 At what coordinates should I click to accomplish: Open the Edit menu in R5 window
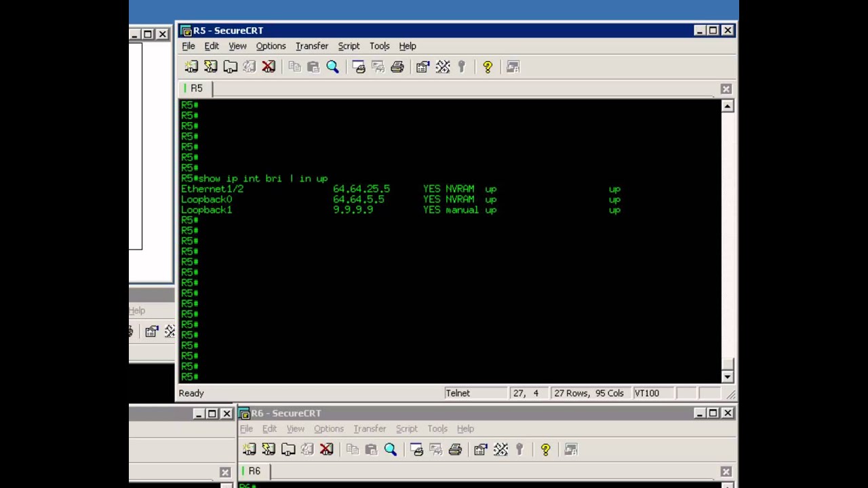click(212, 46)
